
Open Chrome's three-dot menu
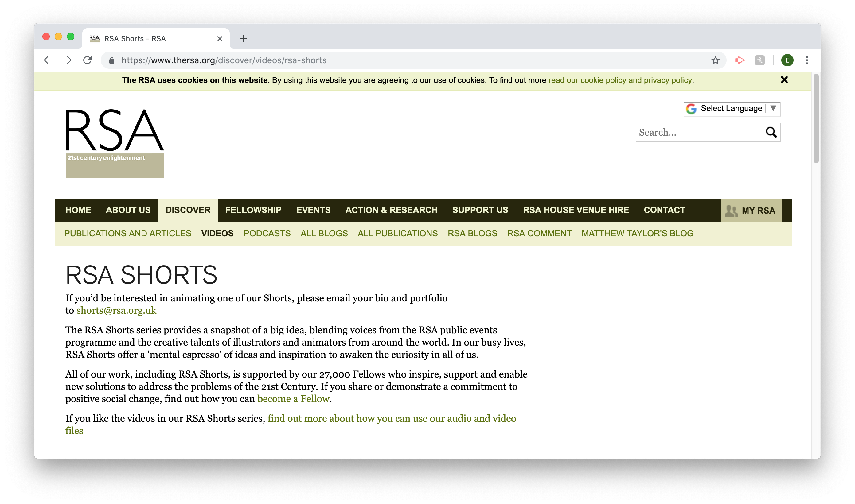coord(807,60)
